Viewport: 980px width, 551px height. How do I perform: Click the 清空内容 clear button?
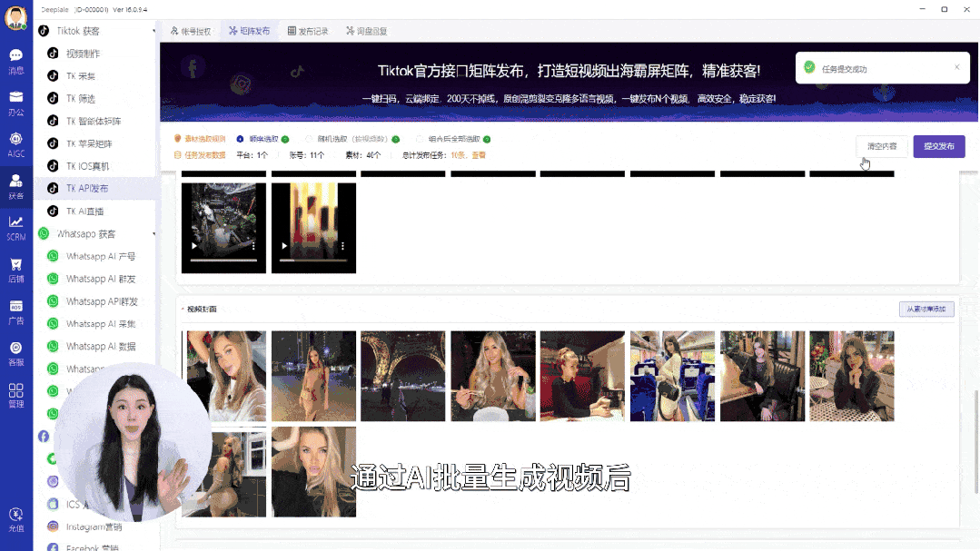point(882,146)
